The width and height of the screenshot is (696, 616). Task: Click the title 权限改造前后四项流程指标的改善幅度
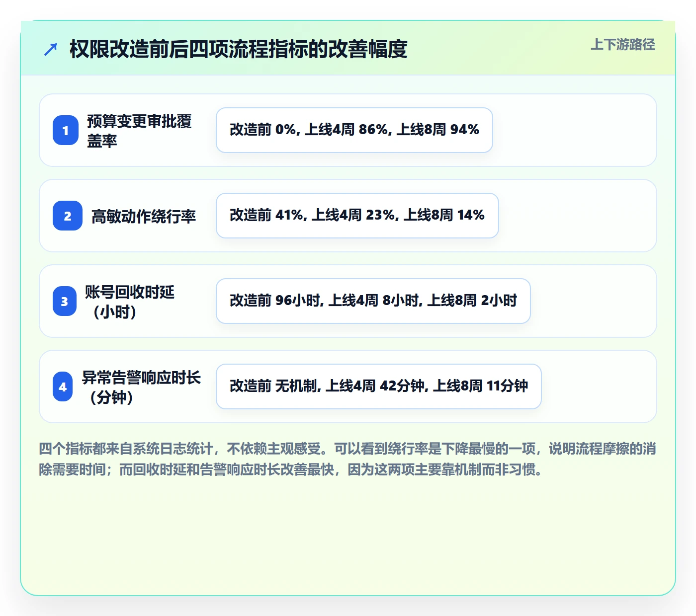239,49
